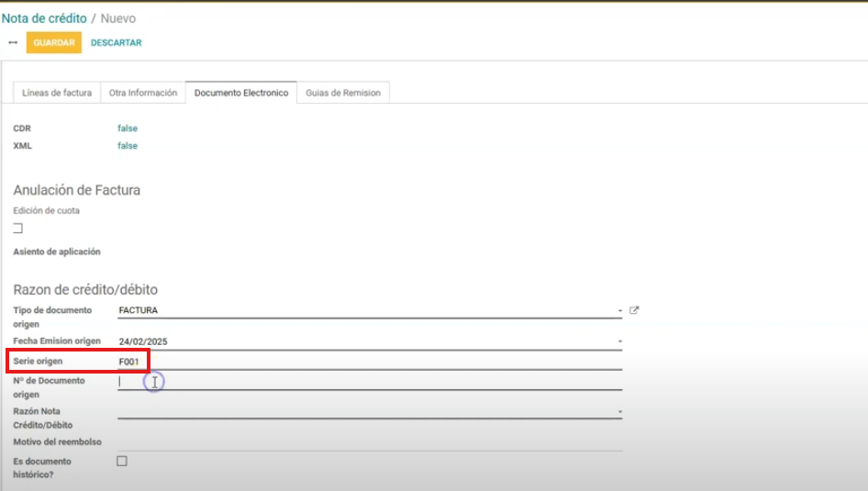The width and height of the screenshot is (868, 491).
Task: Click the Motivo del reembolso field
Action: pos(367,442)
